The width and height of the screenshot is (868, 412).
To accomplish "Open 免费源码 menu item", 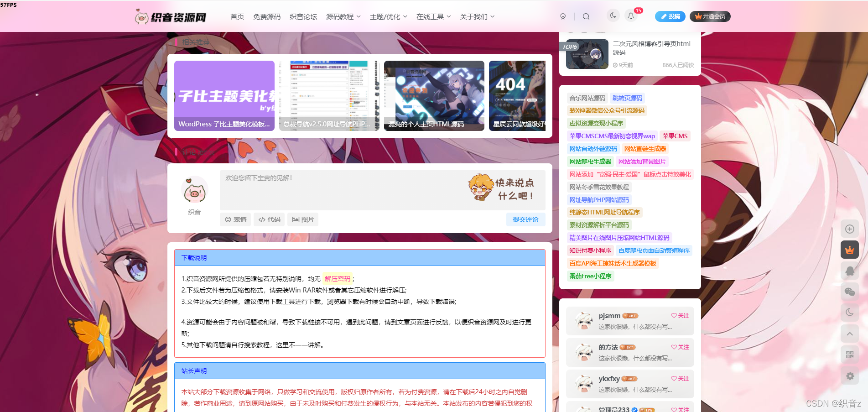I will [267, 16].
